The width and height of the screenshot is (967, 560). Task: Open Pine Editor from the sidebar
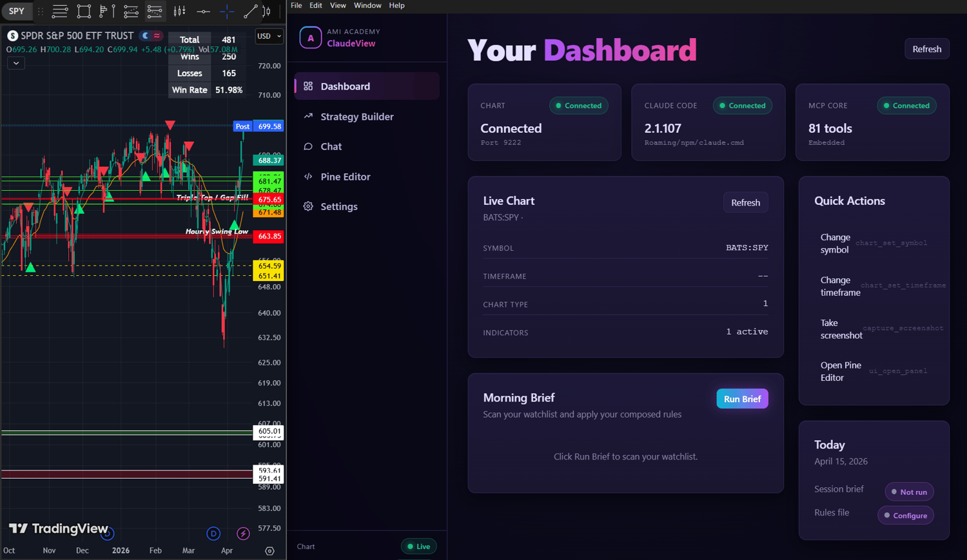point(367,177)
